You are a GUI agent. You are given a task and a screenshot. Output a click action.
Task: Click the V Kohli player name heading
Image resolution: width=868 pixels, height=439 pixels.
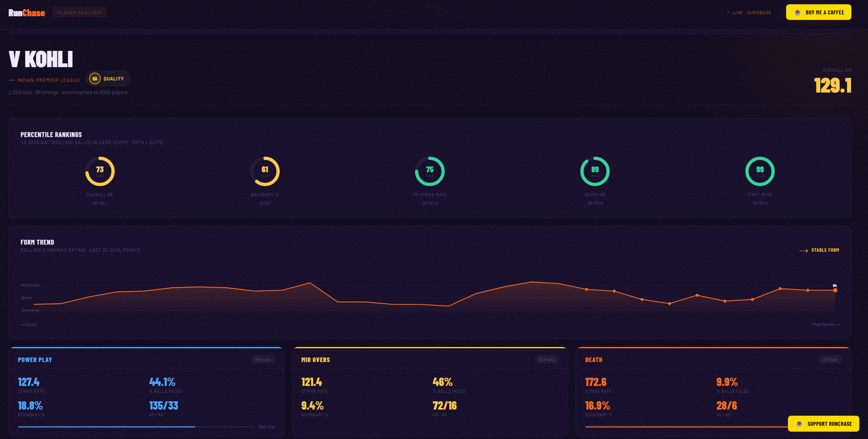coord(41,59)
